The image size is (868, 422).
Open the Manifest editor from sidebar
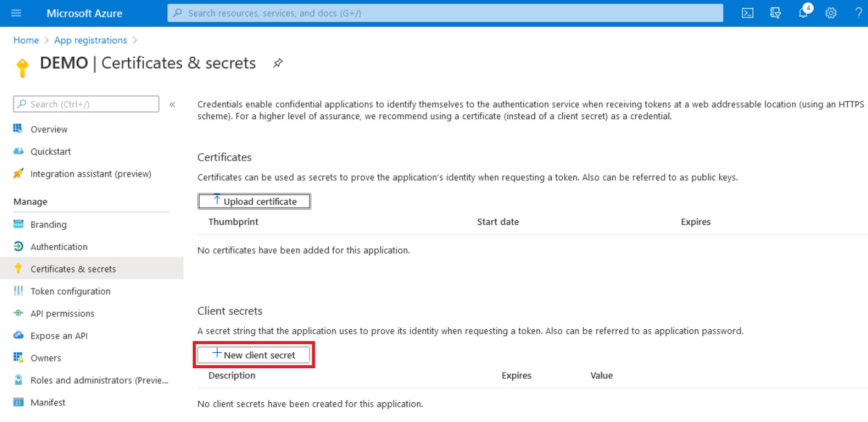click(48, 402)
